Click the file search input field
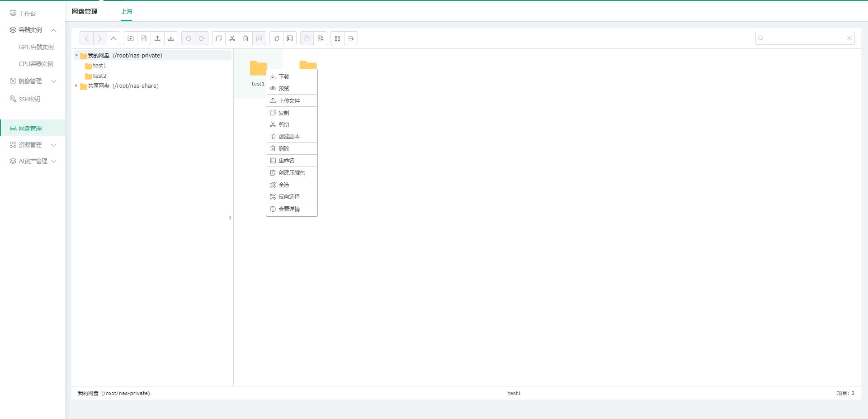868x419 pixels. click(805, 38)
